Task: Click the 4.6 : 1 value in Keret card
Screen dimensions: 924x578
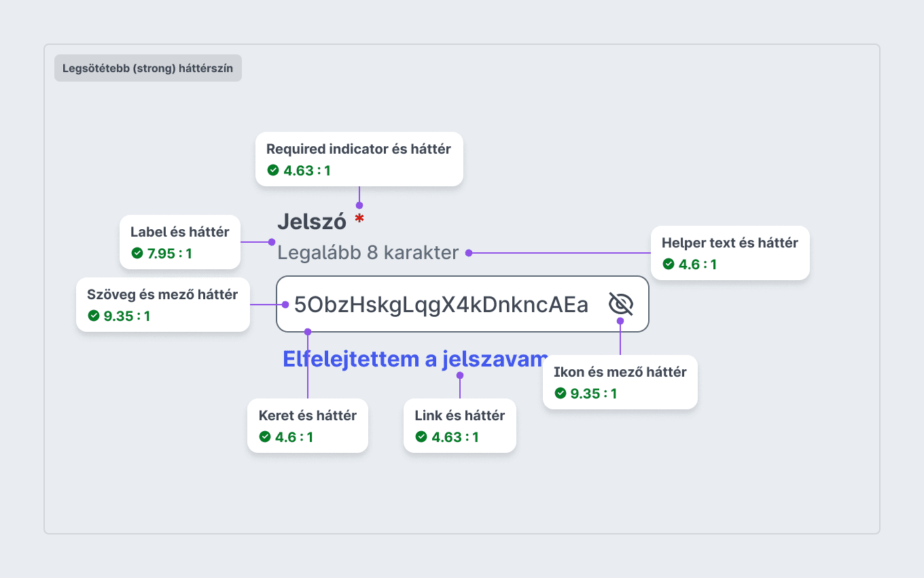Action: point(294,437)
